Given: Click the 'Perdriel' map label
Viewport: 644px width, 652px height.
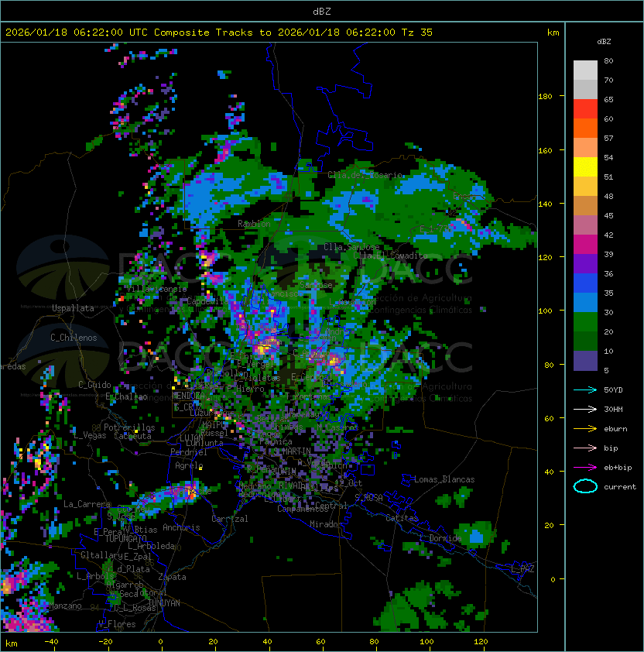Looking at the screenshot, I should coord(189,452).
